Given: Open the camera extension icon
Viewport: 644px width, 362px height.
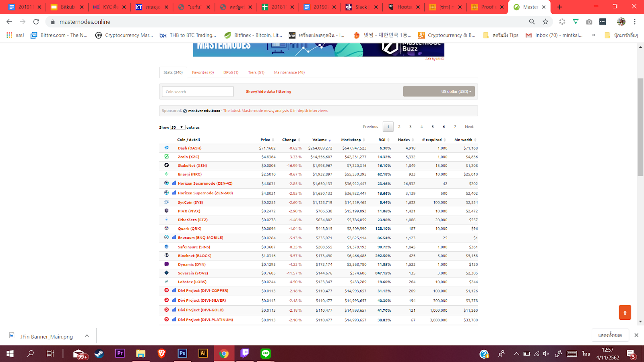Looking at the screenshot, I should click(589, 22).
